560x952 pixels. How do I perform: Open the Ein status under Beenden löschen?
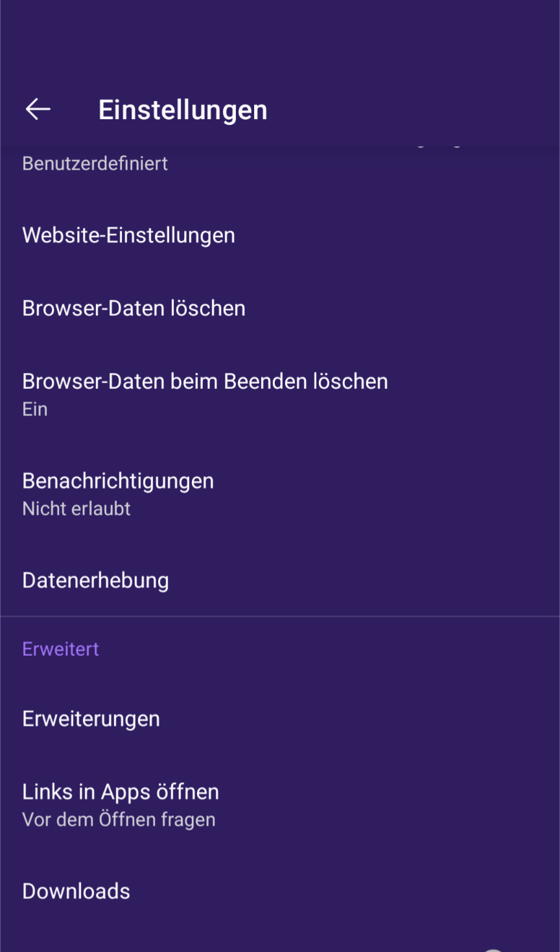tap(34, 408)
